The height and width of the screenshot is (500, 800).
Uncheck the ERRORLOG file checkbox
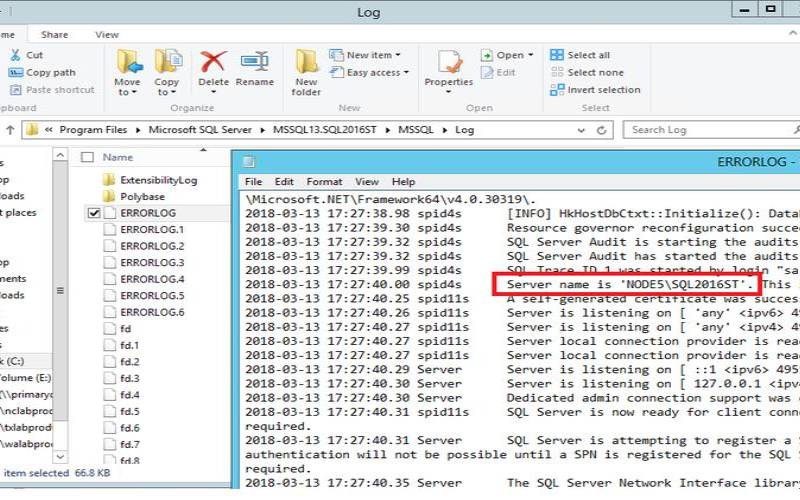[x=94, y=213]
